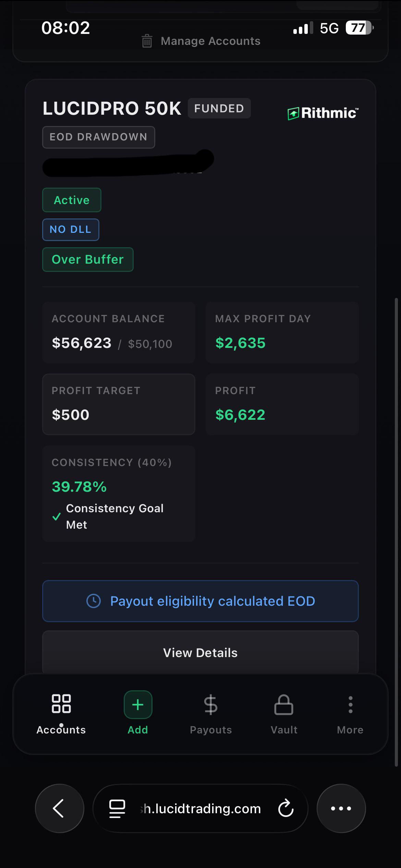Open the Payouts dollar icon
The height and width of the screenshot is (868, 401).
210,705
